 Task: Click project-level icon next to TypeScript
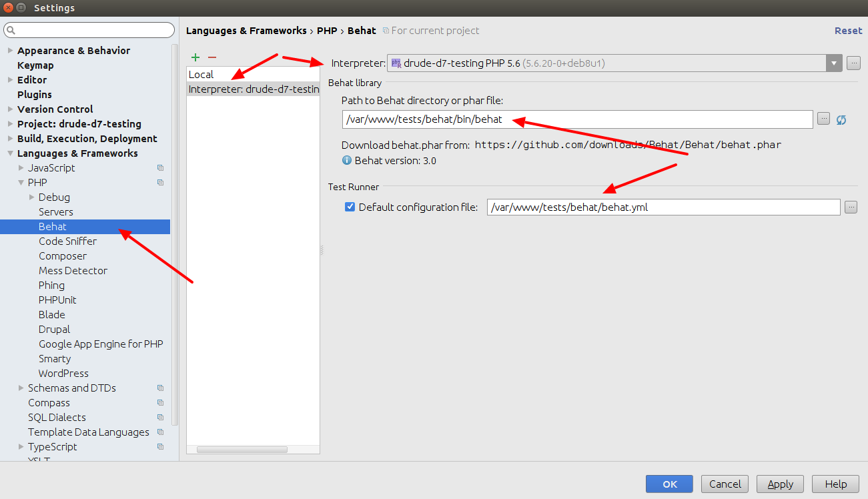click(160, 447)
